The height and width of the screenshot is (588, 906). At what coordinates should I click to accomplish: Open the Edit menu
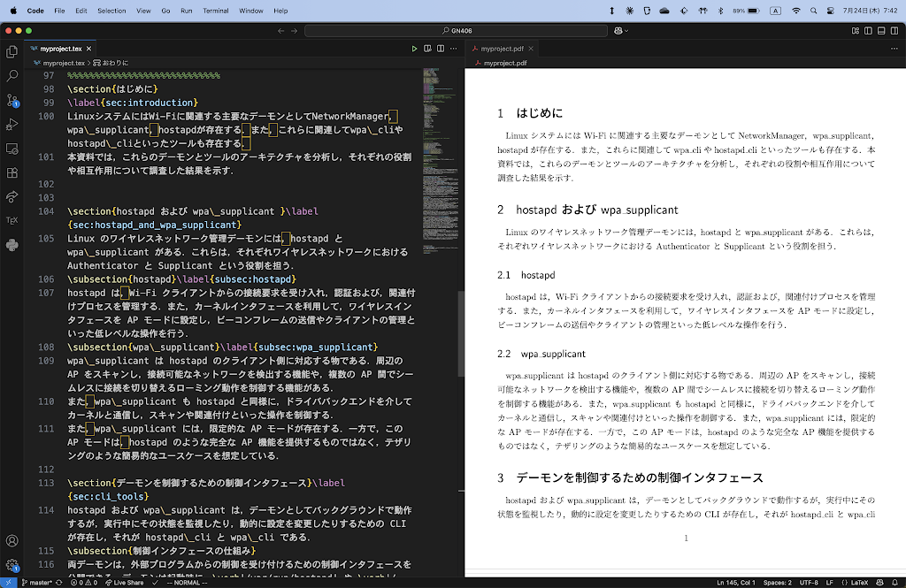point(81,11)
